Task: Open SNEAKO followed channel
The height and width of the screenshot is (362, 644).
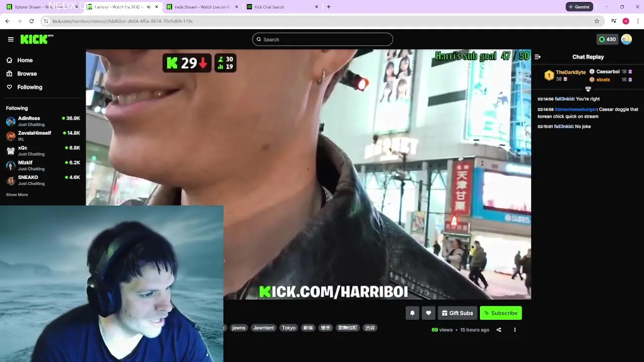Action: coord(43,180)
